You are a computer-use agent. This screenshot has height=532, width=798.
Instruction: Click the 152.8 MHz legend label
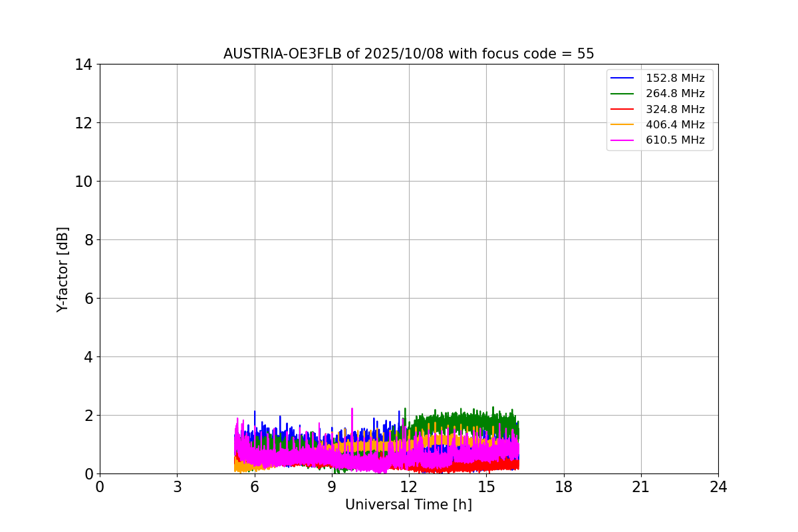coord(675,78)
